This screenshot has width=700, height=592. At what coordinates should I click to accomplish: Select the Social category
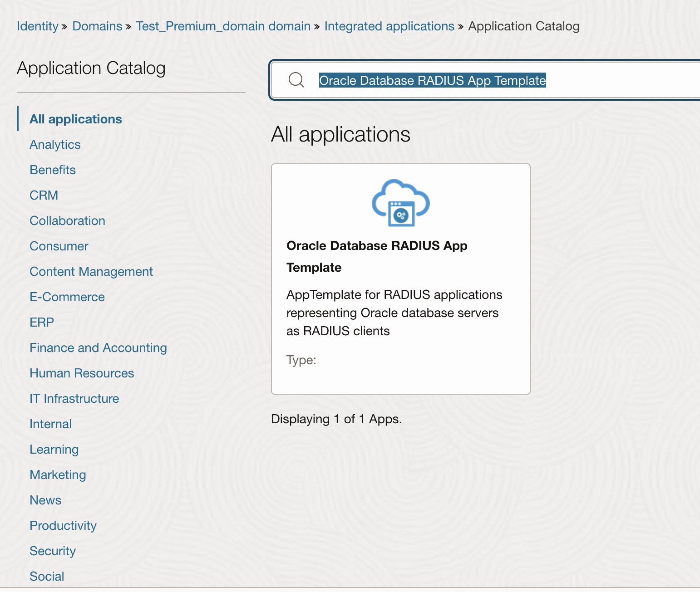tap(47, 576)
